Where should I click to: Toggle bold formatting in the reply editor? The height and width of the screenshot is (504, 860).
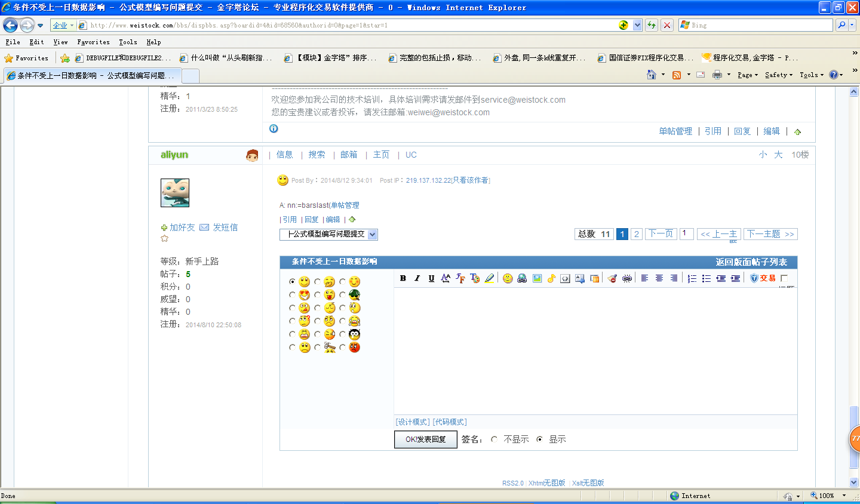(403, 278)
